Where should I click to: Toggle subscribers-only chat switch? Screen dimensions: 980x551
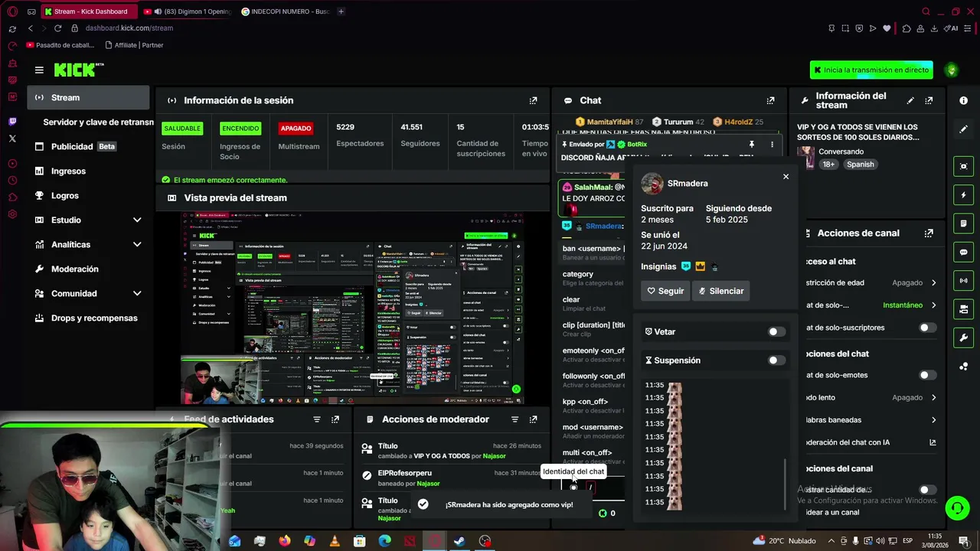tap(927, 328)
